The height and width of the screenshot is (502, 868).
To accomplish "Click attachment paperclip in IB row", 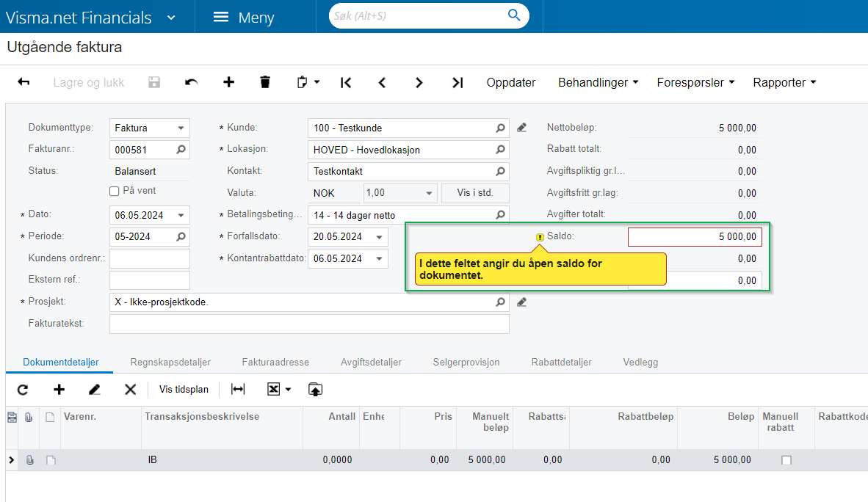I will pos(29,460).
